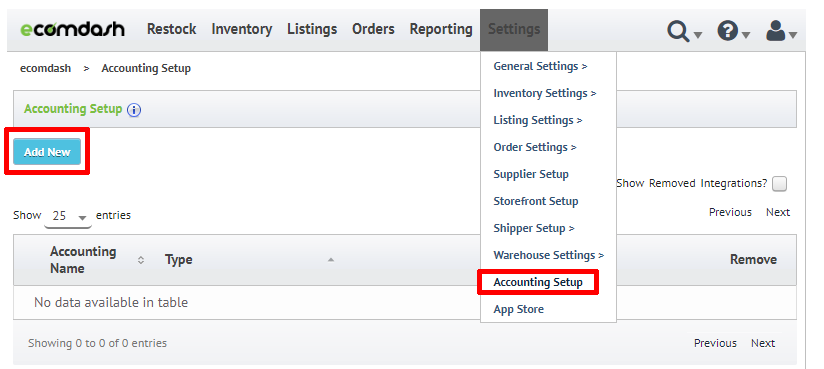This screenshot has height=369, width=824.
Task: Click the Accounting Setup info icon
Action: [134, 110]
